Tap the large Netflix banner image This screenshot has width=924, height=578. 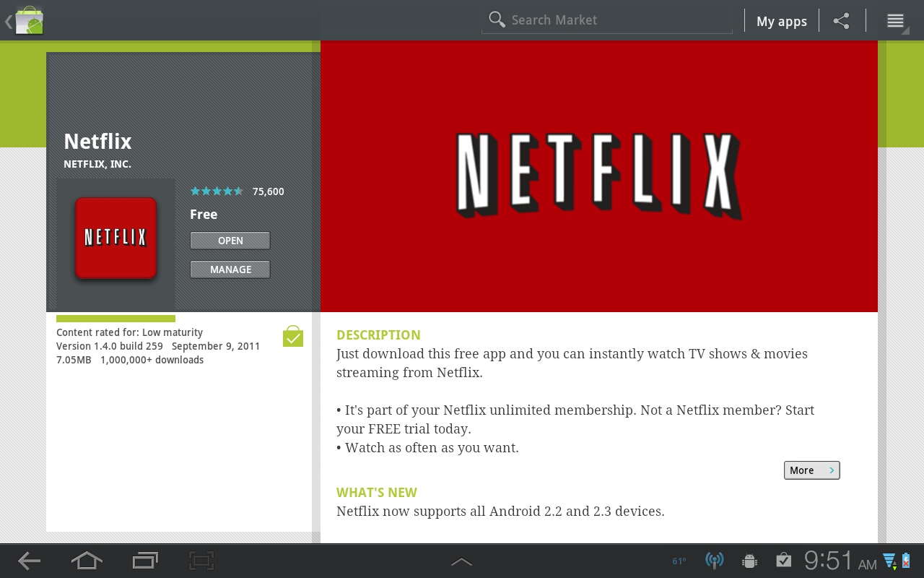pyautogui.click(x=599, y=176)
